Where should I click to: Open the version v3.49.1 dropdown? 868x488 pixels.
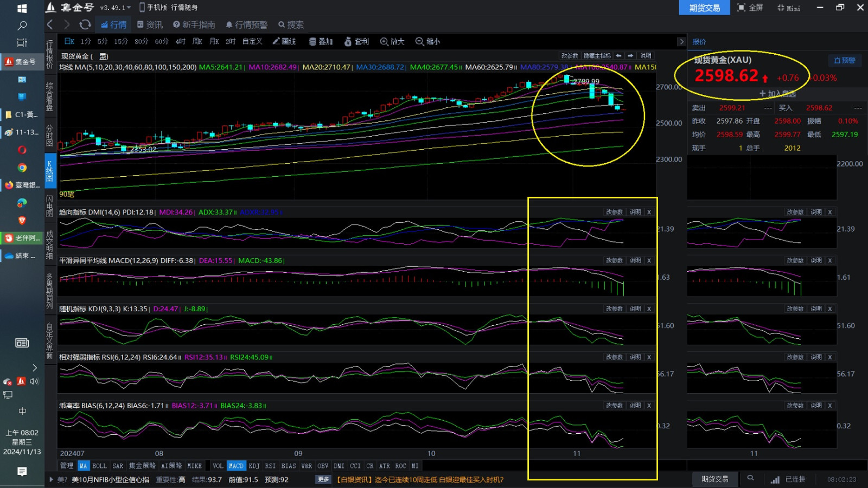(115, 8)
